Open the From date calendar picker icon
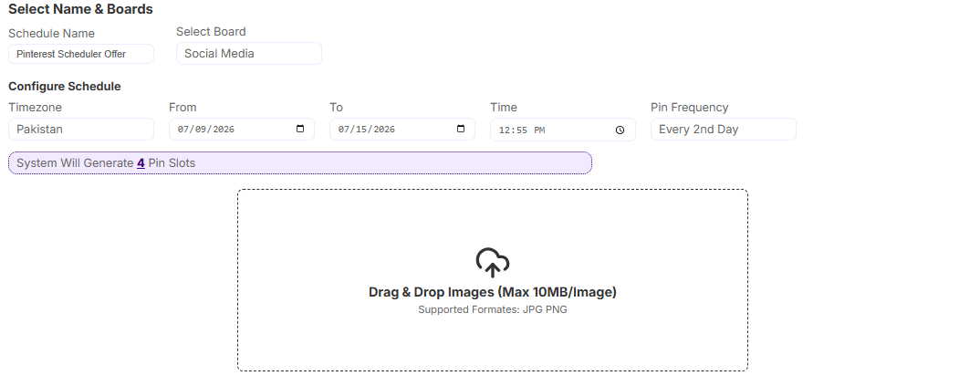 coord(300,130)
